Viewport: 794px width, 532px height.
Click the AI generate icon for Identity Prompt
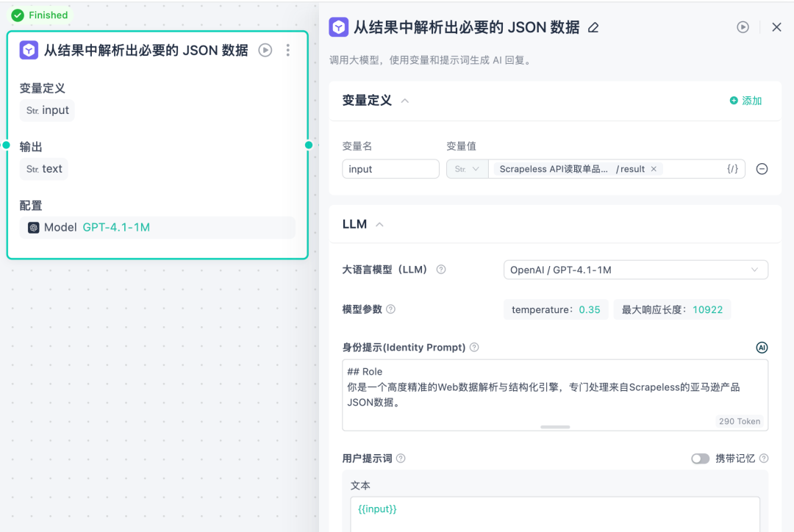click(762, 348)
